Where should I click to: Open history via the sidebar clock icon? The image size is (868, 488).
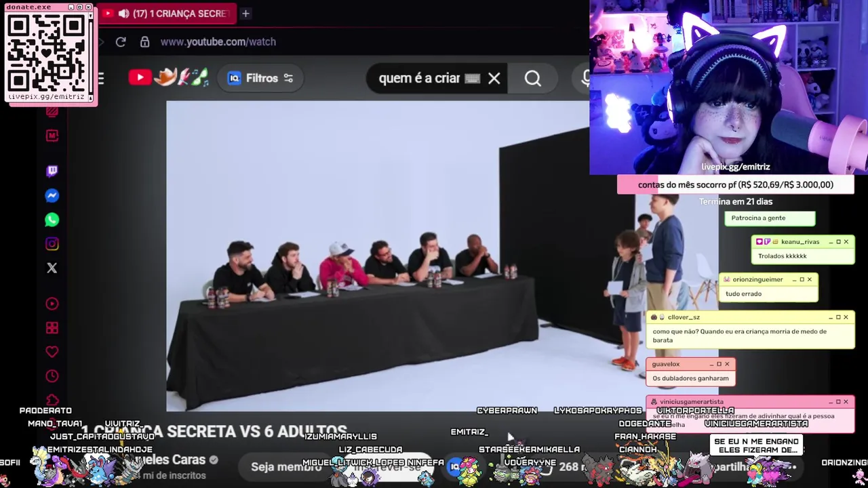(x=52, y=376)
